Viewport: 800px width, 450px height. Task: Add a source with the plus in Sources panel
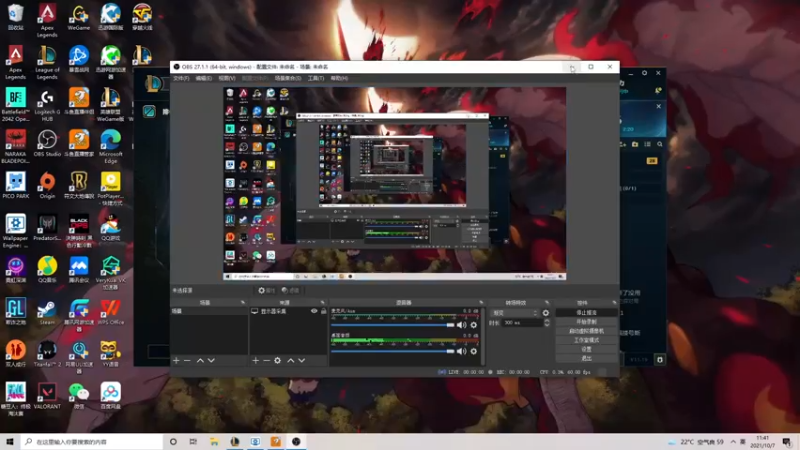tap(256, 360)
